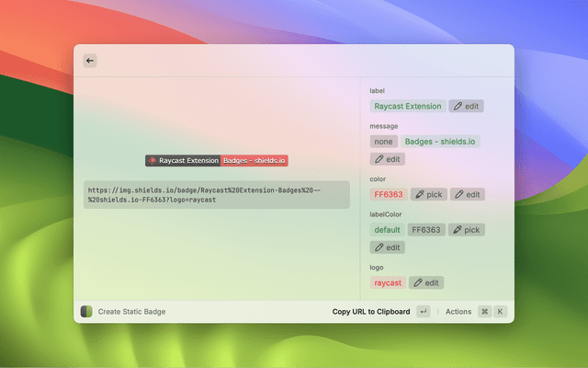Edit the label field value
Image resolution: width=588 pixels, height=368 pixels.
point(466,107)
